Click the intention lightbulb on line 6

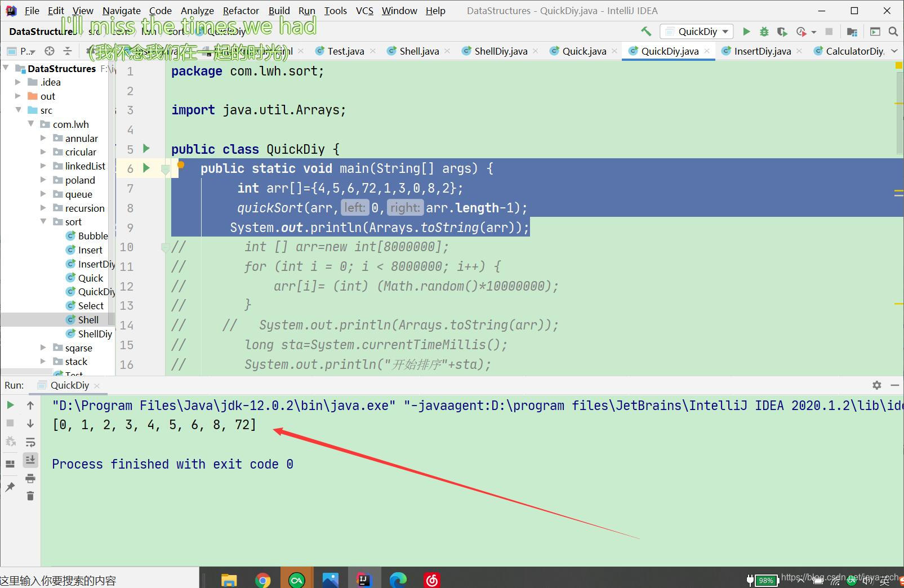tap(181, 164)
